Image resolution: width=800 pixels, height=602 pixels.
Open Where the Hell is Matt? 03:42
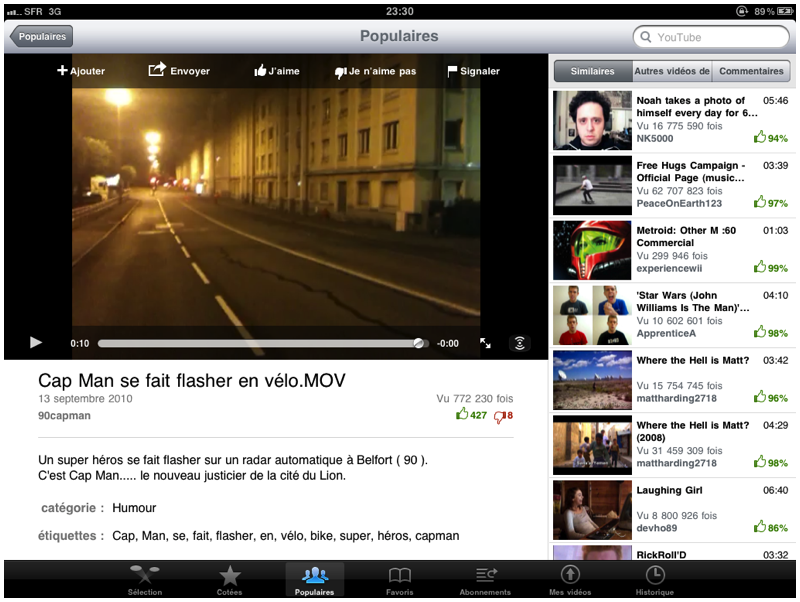coord(673,380)
